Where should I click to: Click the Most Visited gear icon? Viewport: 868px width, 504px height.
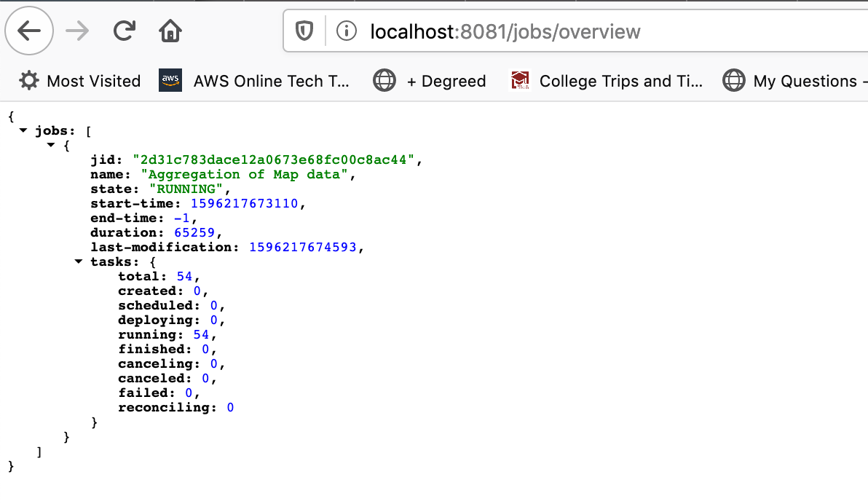[x=29, y=81]
